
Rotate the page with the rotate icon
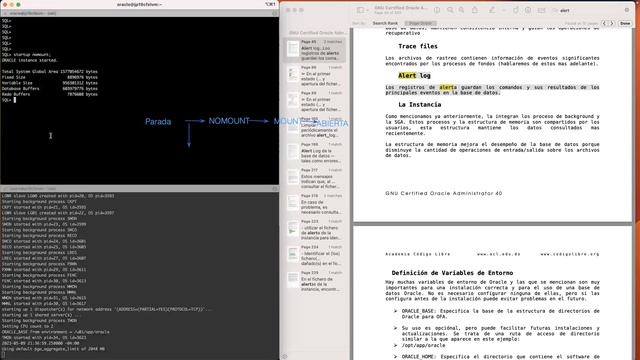pos(516,10)
